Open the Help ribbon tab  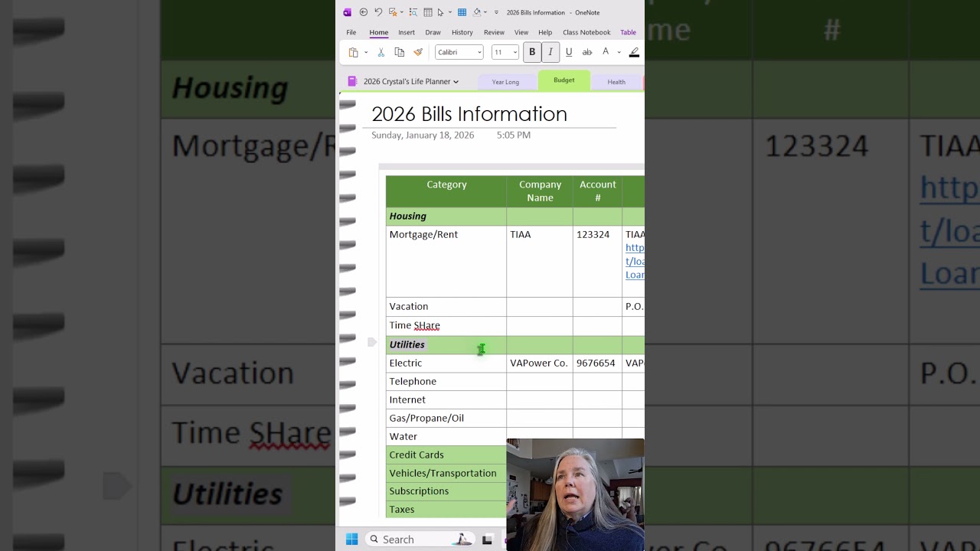pos(545,32)
